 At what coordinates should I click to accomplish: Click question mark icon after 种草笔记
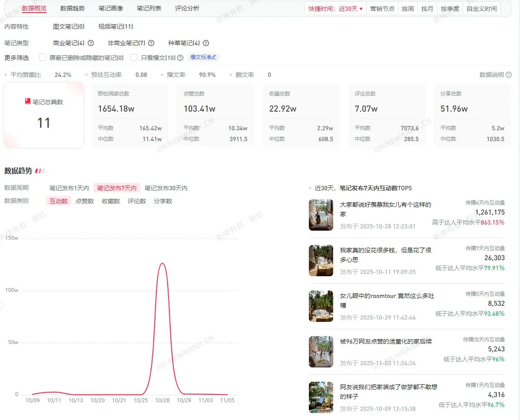(x=206, y=43)
